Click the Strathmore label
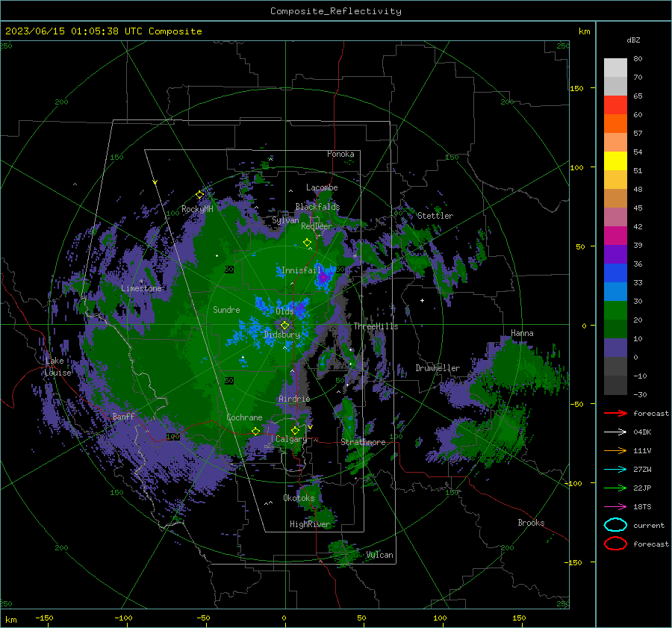 (363, 442)
